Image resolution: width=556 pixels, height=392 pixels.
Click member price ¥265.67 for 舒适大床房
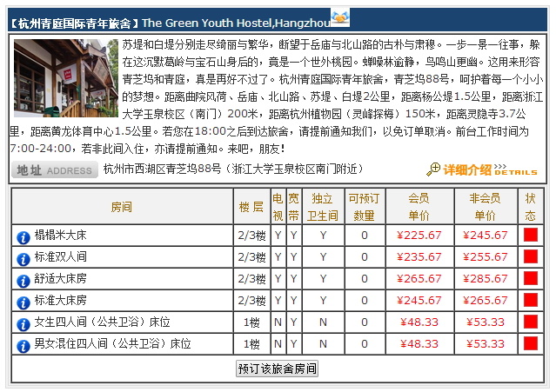(x=419, y=279)
